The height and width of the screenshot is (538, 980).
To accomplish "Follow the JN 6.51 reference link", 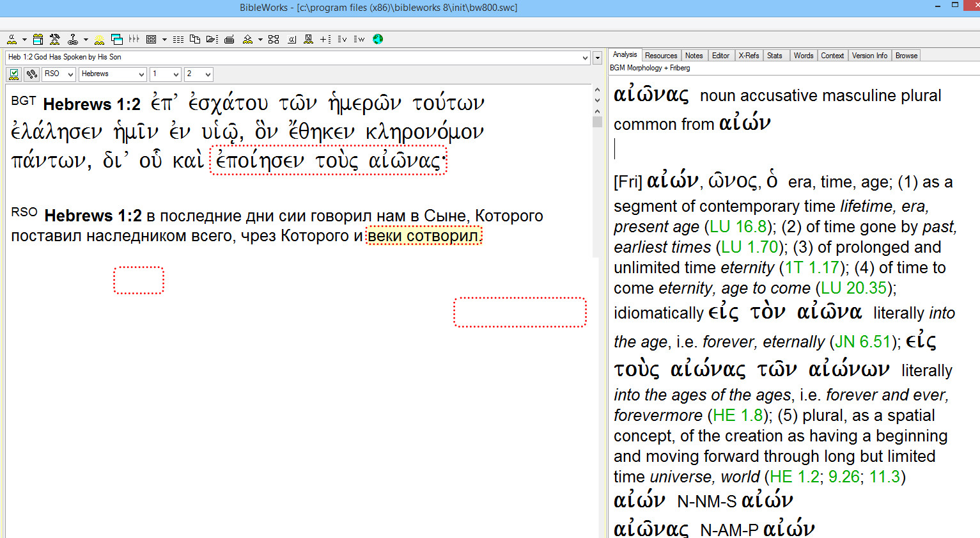I will (x=863, y=342).
